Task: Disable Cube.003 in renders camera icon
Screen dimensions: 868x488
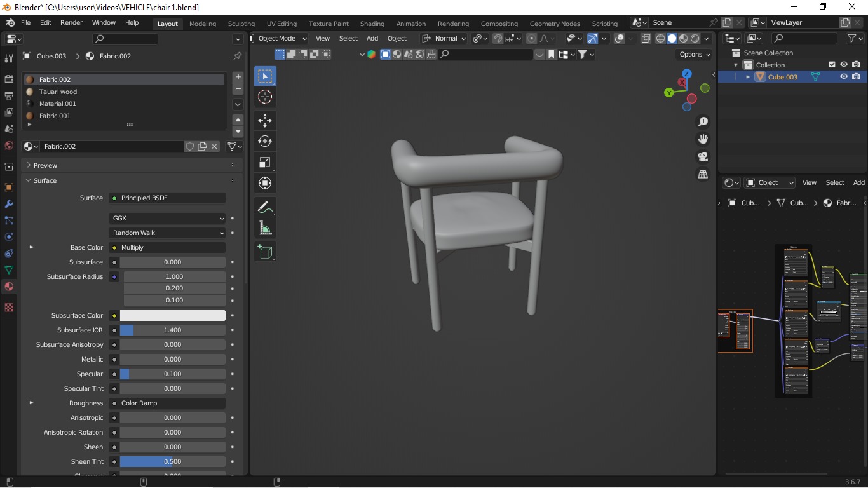Action: point(856,77)
